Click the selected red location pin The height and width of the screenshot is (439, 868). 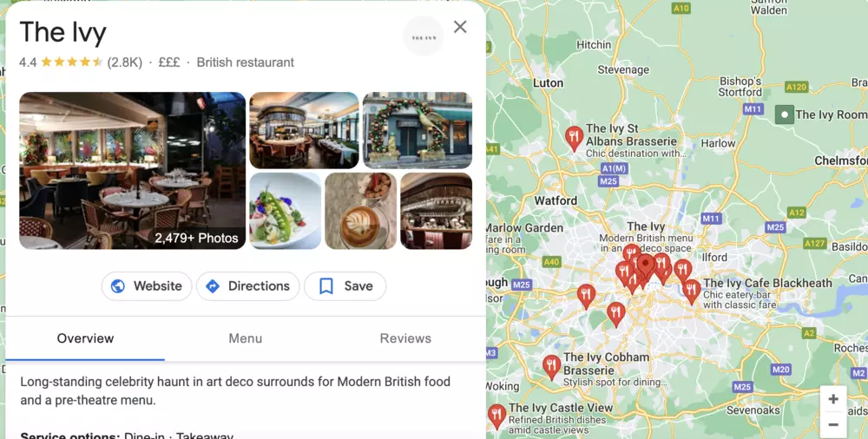(646, 265)
